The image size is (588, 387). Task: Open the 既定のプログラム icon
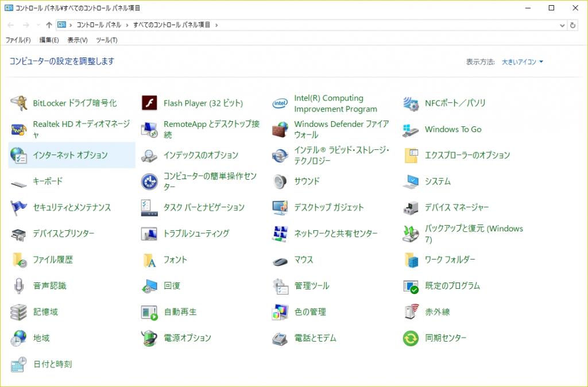point(411,286)
